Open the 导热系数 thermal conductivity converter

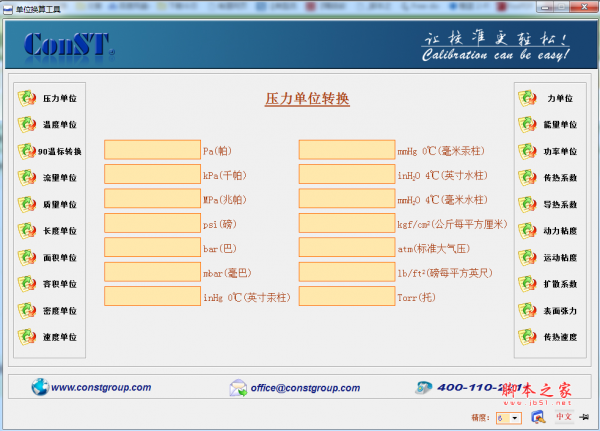click(x=548, y=204)
